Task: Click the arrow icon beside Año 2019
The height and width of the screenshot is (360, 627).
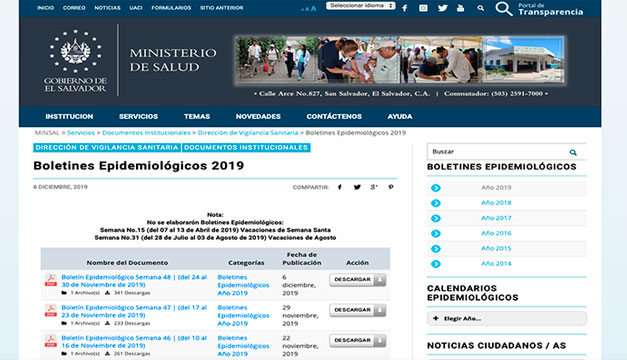Action: [x=436, y=188]
